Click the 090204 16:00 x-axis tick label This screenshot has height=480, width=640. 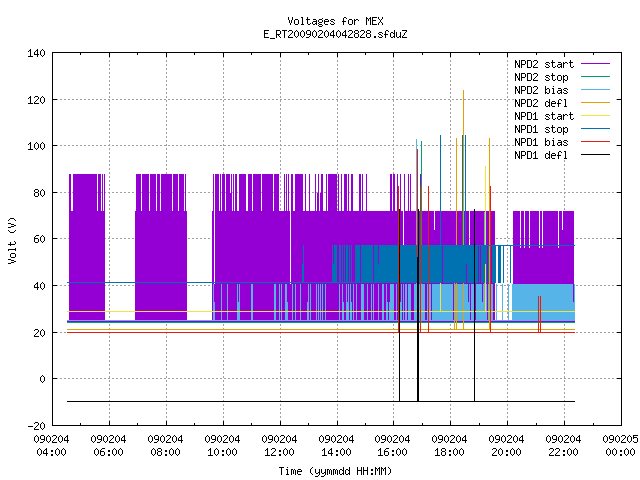point(393,446)
